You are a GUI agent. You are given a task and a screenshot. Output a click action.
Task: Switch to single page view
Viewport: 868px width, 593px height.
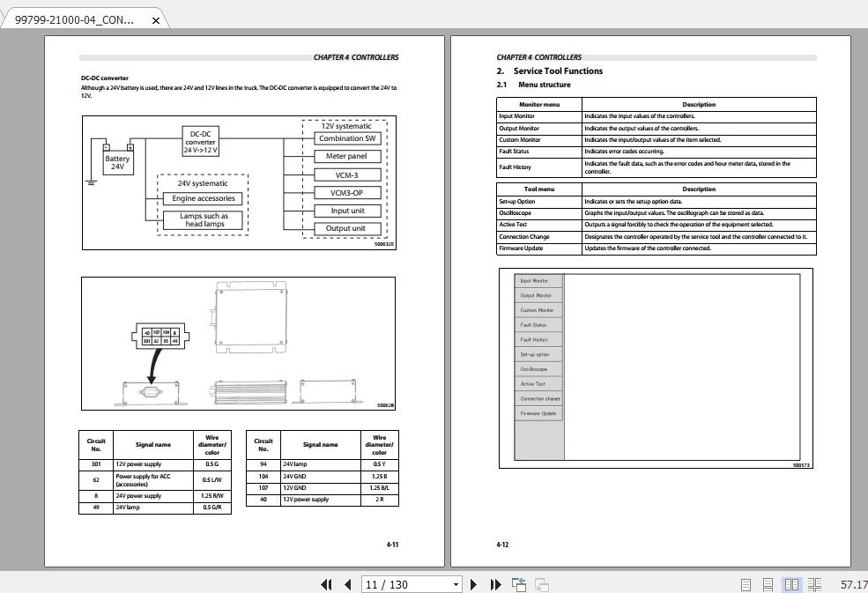click(x=746, y=585)
